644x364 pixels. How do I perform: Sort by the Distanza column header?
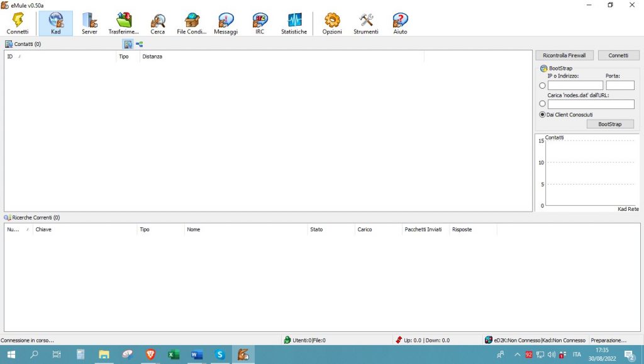click(153, 56)
